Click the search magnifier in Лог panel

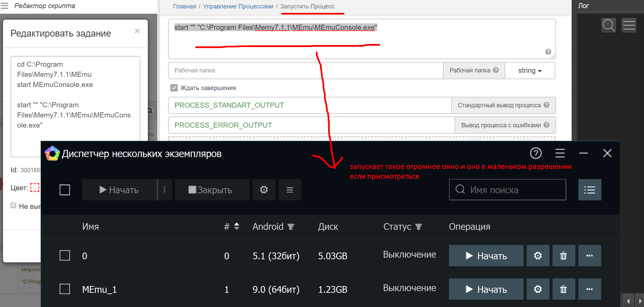tap(608, 25)
